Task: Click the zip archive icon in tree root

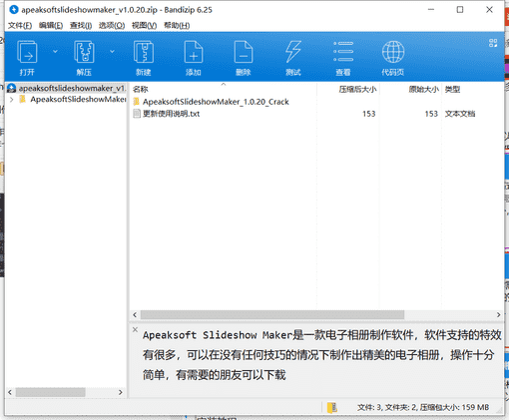Action: [12, 88]
